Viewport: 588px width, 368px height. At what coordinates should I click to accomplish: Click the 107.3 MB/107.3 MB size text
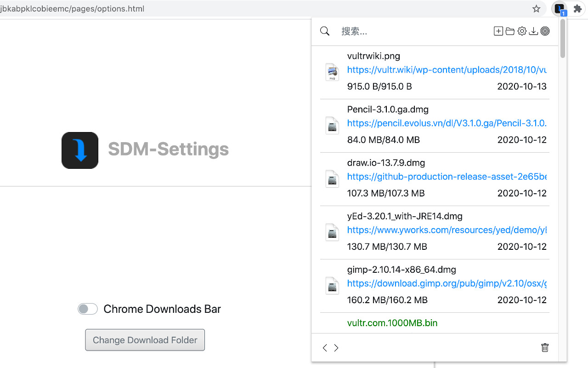386,193
